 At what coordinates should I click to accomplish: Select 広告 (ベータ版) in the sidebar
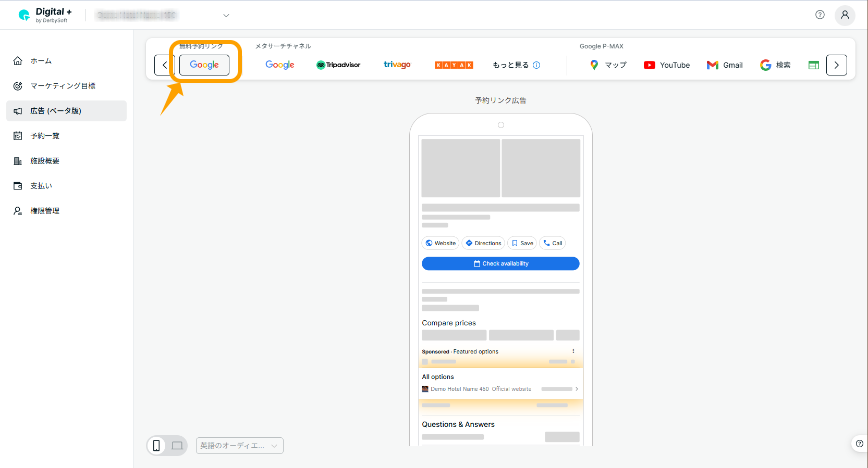tap(66, 111)
